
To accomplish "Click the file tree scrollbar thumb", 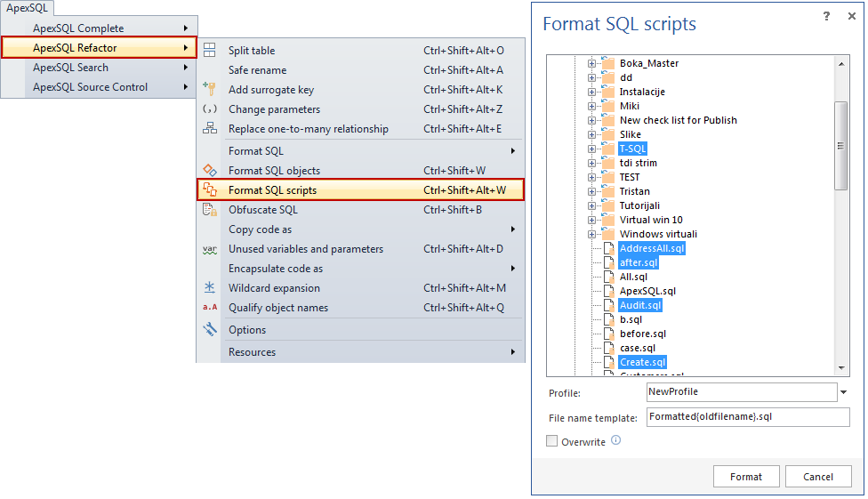I will (x=840, y=146).
